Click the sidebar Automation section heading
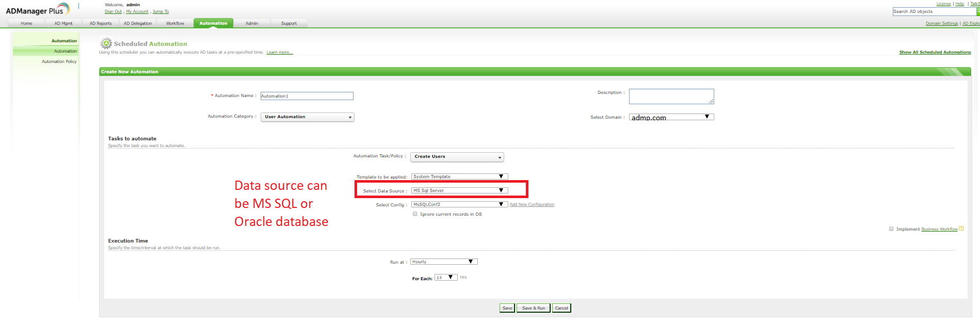This screenshot has width=980, height=323. tap(64, 41)
